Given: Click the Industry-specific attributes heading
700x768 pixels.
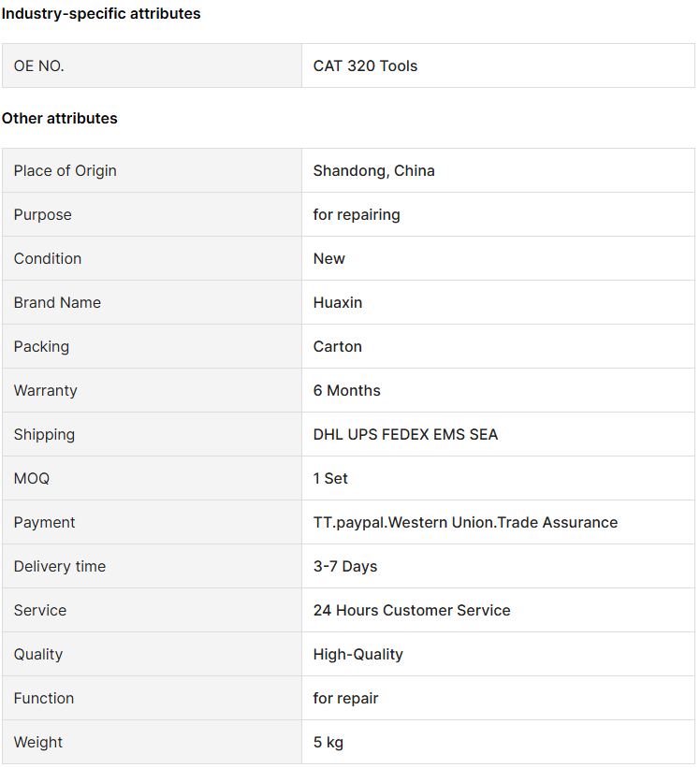Looking at the screenshot, I should [x=101, y=14].
